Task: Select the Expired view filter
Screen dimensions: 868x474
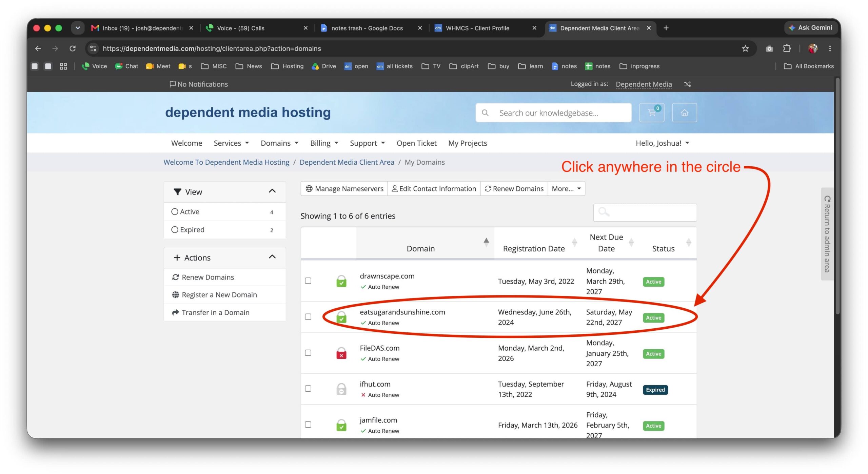Action: (x=224, y=230)
